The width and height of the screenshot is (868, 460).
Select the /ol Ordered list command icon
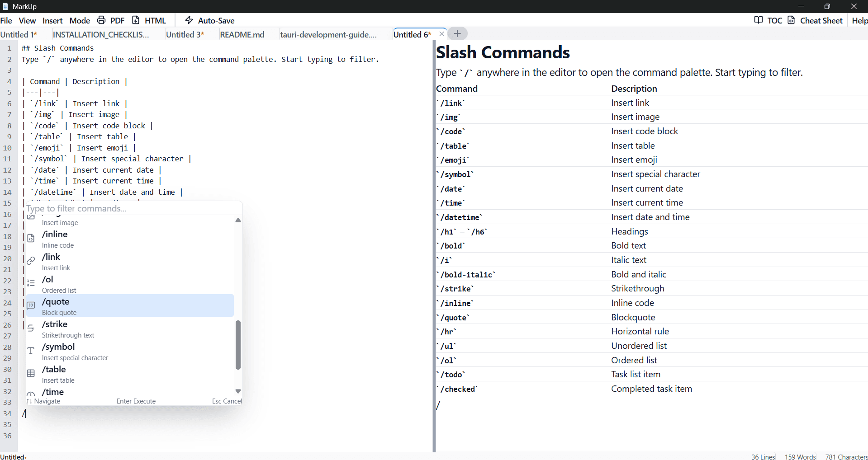click(x=31, y=283)
